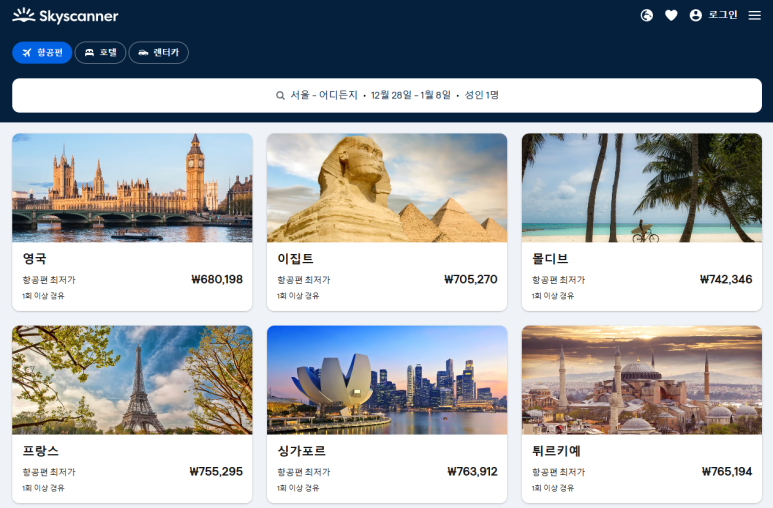Click the 튀르키예 destination title
This screenshot has width=773, height=508.
[x=557, y=451]
